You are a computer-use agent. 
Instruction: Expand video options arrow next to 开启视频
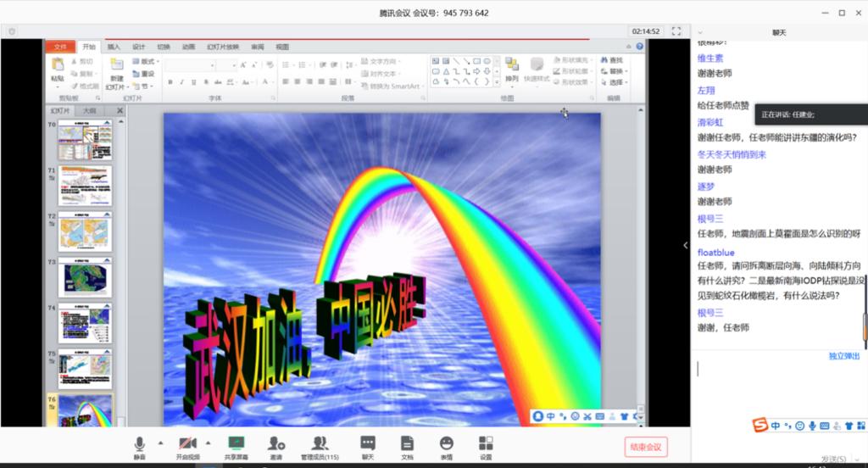(209, 443)
